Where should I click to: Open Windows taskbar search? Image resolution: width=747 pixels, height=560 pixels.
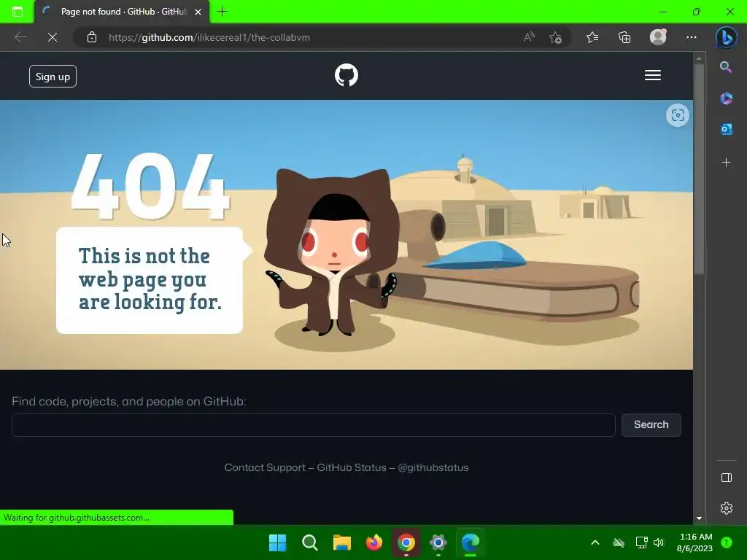coord(309,542)
